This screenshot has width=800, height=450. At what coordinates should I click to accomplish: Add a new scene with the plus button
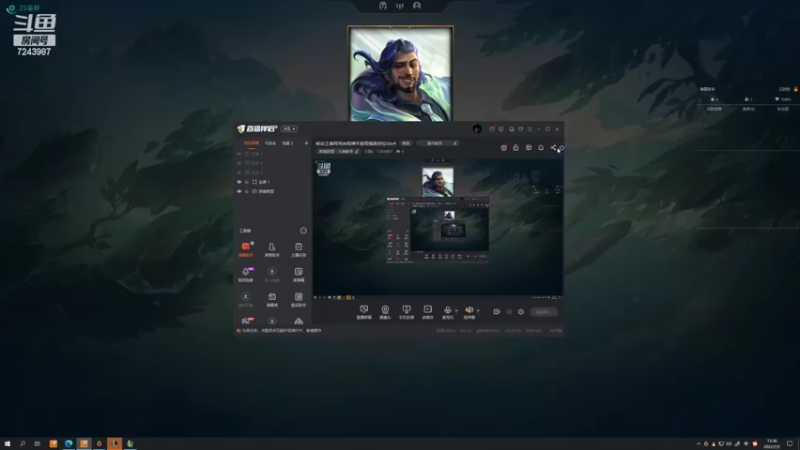[306, 143]
